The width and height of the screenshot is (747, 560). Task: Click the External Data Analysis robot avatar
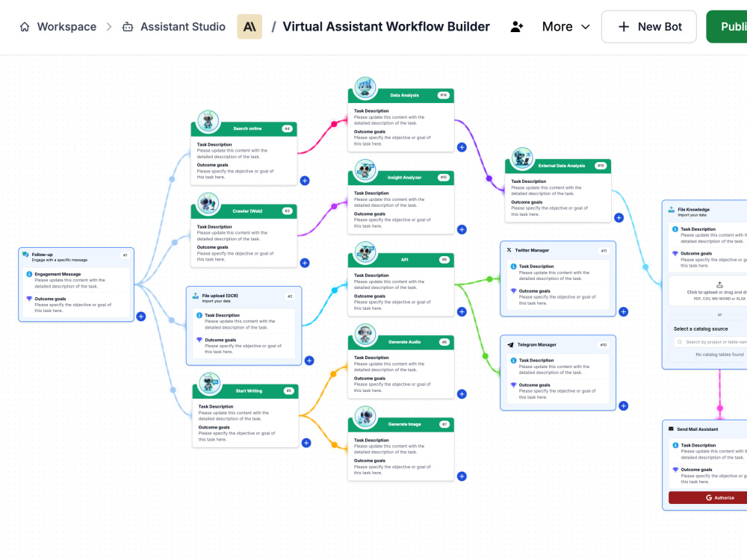point(523,158)
